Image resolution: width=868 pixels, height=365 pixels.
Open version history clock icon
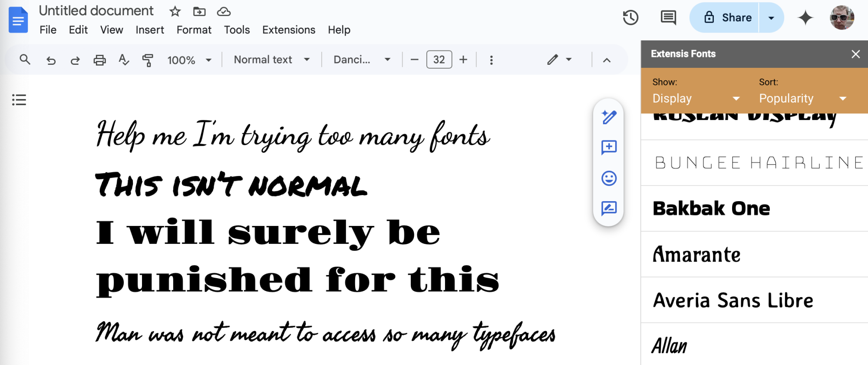[630, 18]
